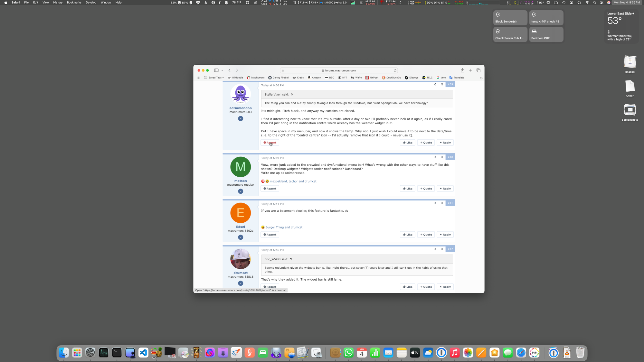644x362 pixels.
Task: Click the MacRumors bookmark in toolbar
Action: pyautogui.click(x=257, y=78)
